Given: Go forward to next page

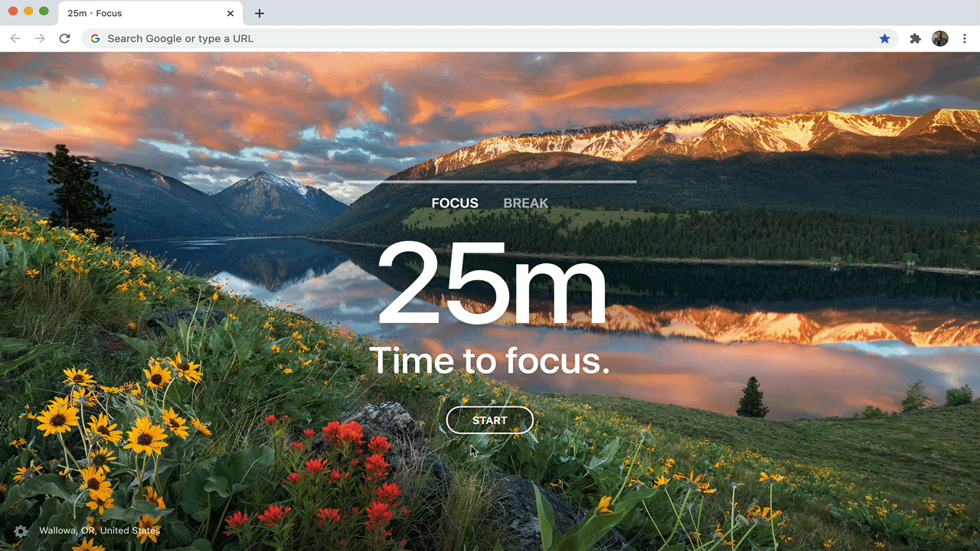Looking at the screenshot, I should tap(40, 38).
